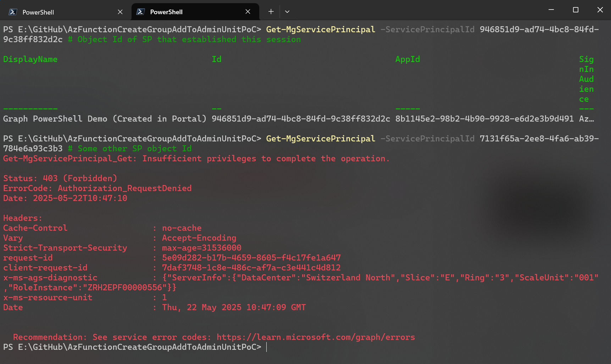Click the x-ms-ags-diagnostic header name
Viewport: 611px width, 364px height.
(x=50, y=278)
